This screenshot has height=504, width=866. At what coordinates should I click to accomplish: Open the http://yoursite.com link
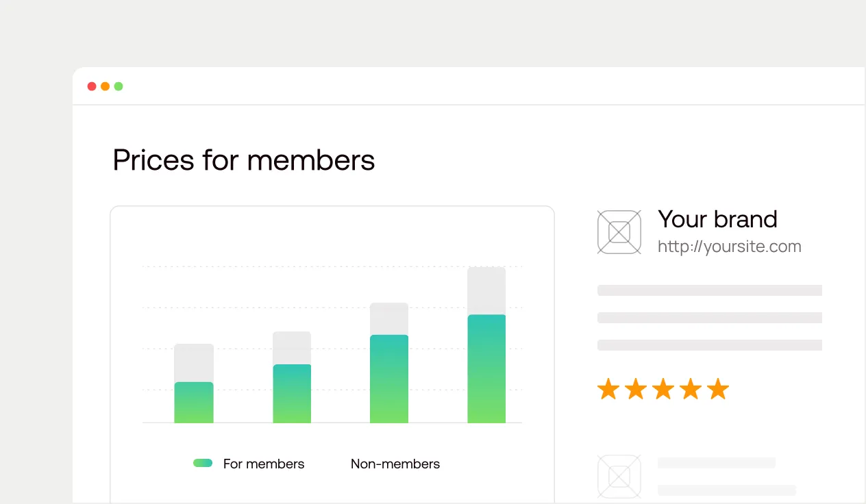(729, 247)
